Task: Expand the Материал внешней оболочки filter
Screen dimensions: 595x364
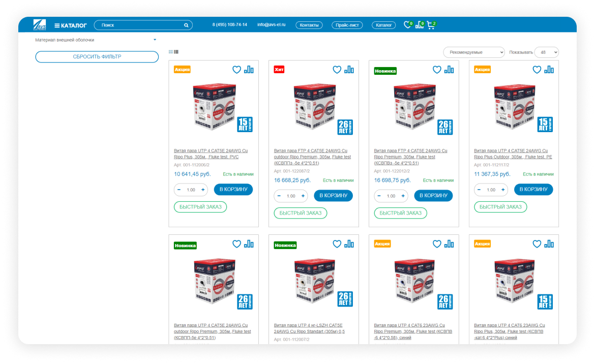Action: (x=96, y=40)
